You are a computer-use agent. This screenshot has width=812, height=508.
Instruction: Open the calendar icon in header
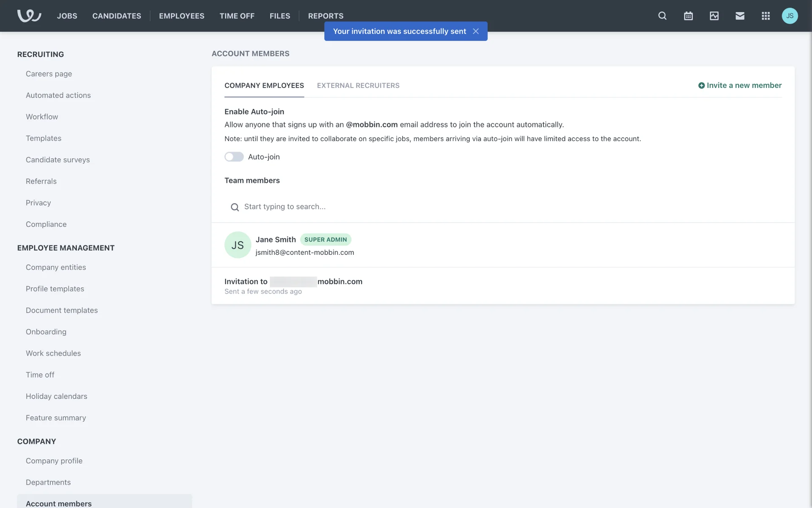(688, 16)
